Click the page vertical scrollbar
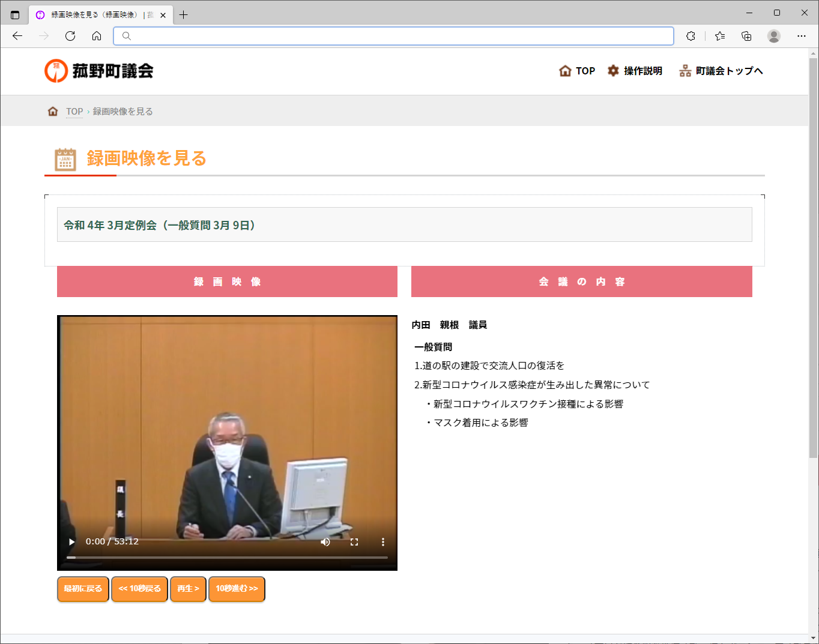The width and height of the screenshot is (819, 644). 814,258
